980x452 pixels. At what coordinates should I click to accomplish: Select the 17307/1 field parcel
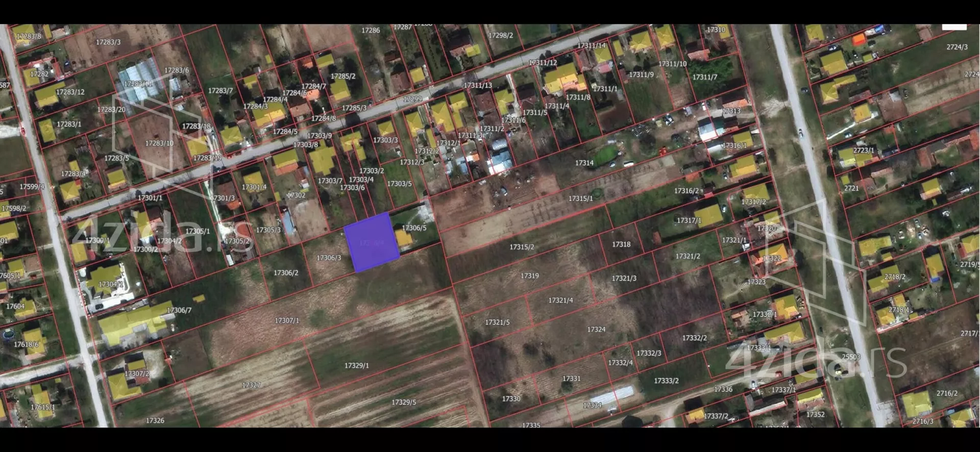click(287, 321)
